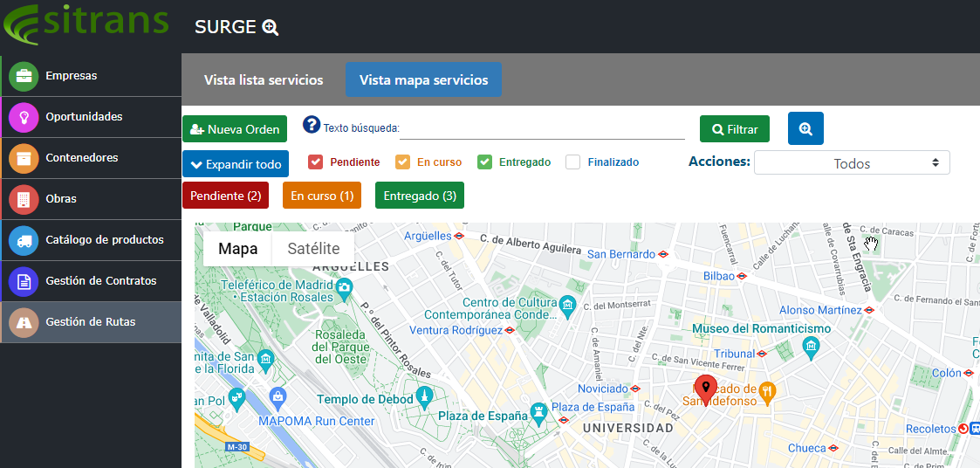The image size is (980, 468).
Task: Switch the map to Satélite view
Action: [x=313, y=249]
